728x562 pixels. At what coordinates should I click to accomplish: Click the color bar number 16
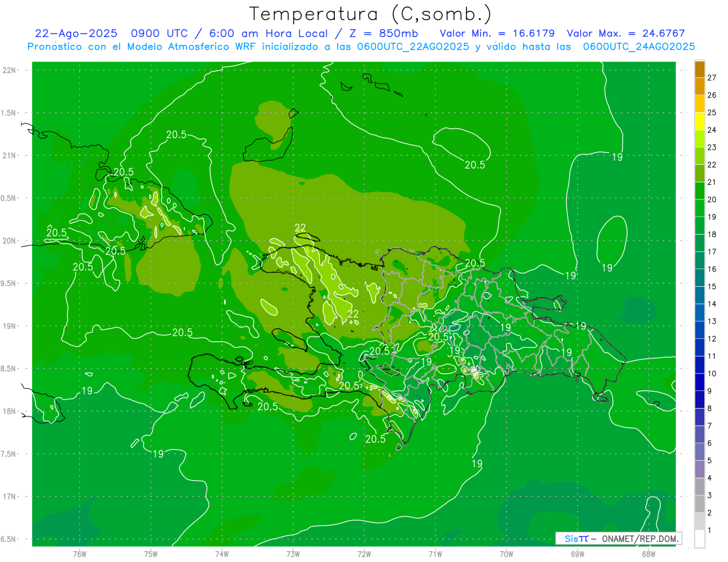[712, 269]
